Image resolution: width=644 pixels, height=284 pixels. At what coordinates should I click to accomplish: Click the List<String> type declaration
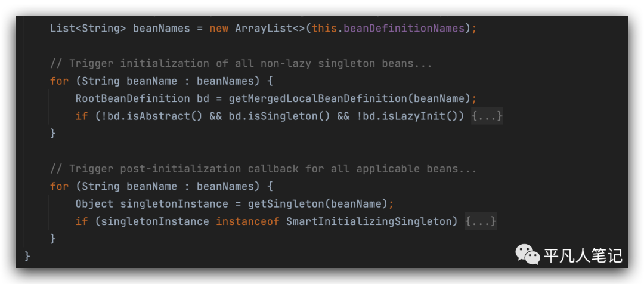click(x=88, y=29)
